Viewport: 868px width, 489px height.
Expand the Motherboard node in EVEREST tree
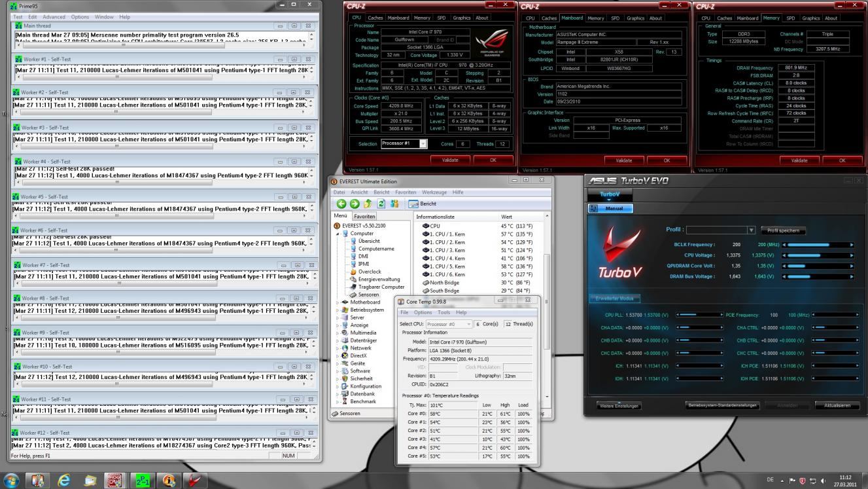[338, 302]
